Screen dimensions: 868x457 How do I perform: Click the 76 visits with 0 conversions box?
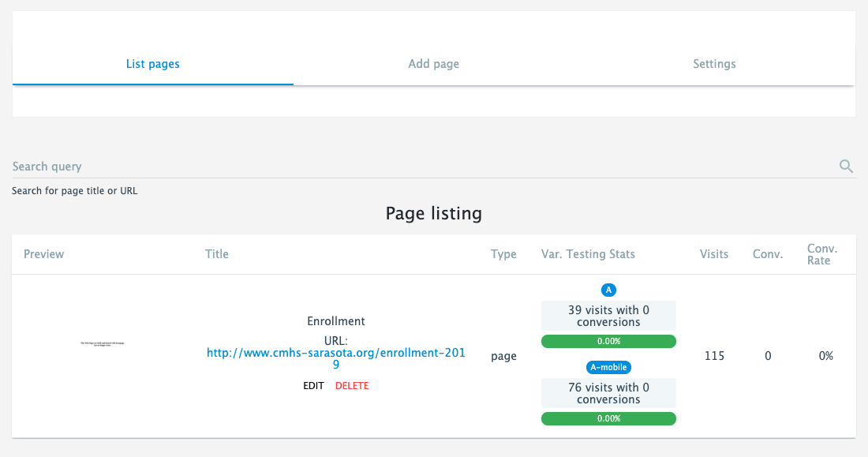(608, 393)
